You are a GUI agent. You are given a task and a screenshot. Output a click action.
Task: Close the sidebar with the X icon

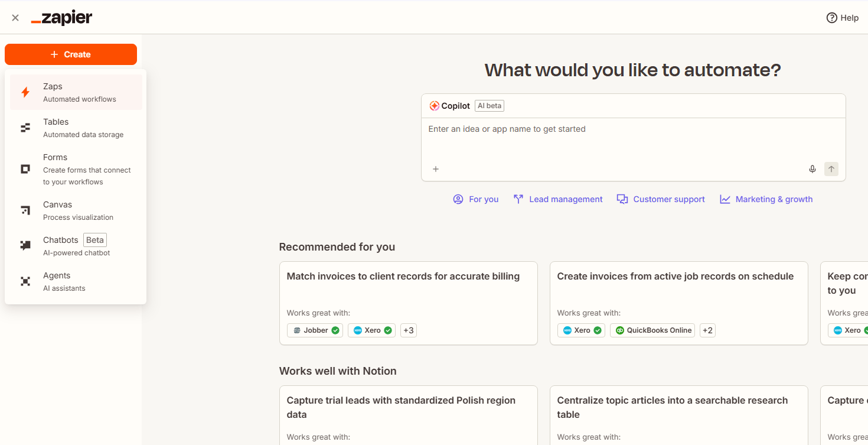pos(15,18)
